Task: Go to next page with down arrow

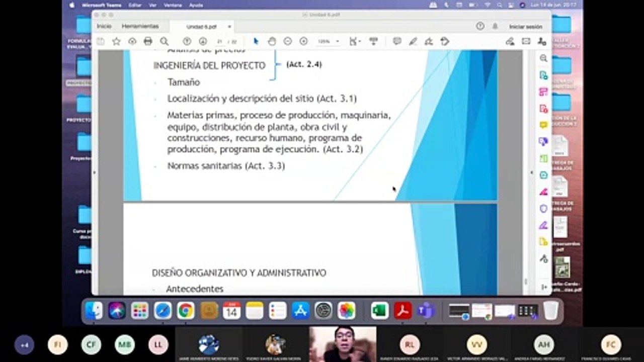Action: (x=203, y=42)
